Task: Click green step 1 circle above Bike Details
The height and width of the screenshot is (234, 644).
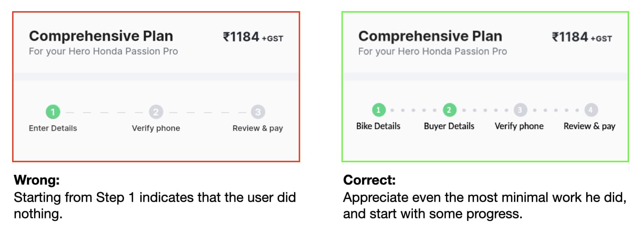Action: tap(378, 110)
